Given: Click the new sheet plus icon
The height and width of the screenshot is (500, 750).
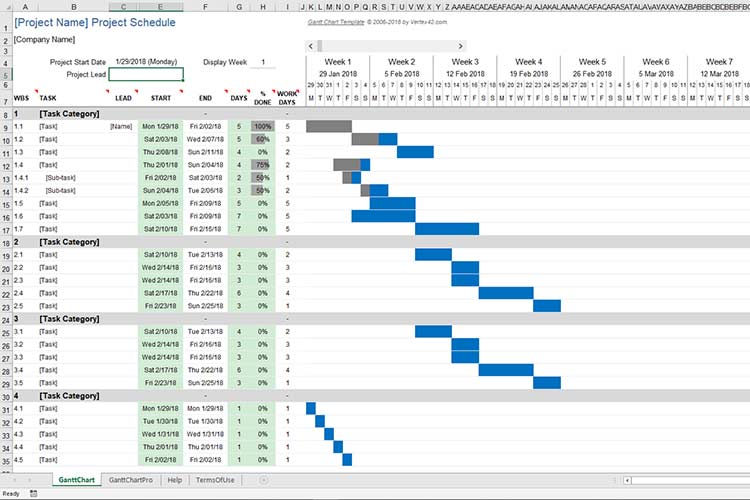Looking at the screenshot, I should [264, 481].
